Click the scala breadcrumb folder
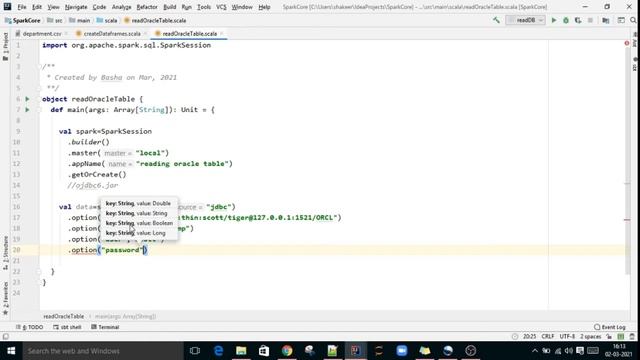640x360 pixels. [107, 20]
